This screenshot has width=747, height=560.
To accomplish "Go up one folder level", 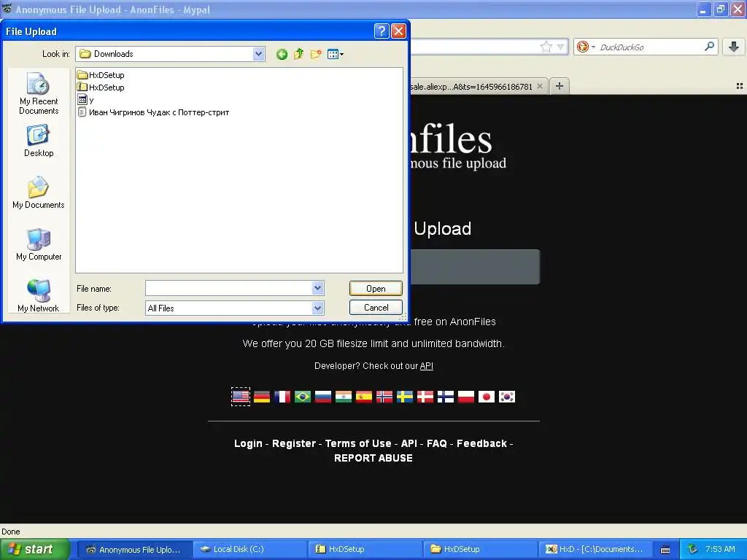I will tap(298, 54).
